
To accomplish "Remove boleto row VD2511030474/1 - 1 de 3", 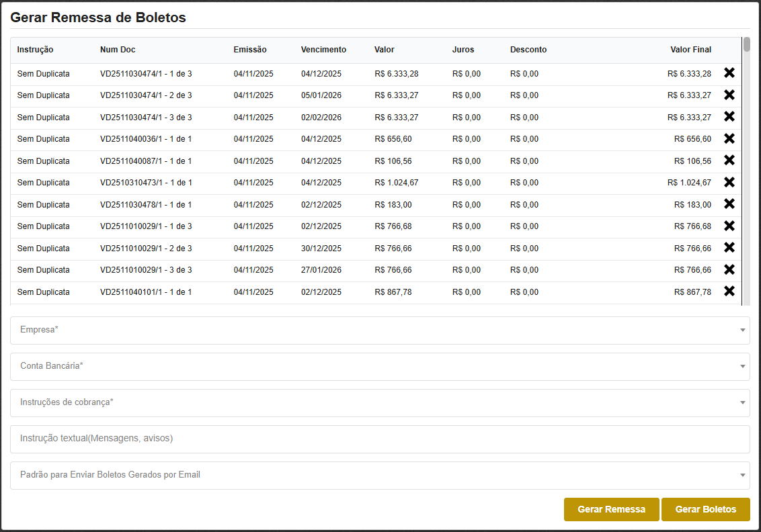I will [729, 73].
